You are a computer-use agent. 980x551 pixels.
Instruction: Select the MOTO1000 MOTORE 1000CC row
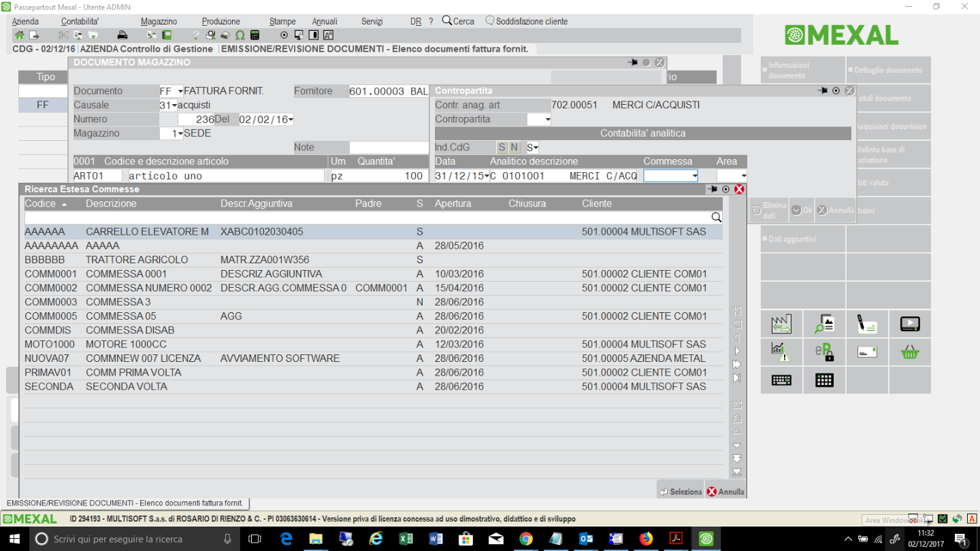tap(204, 344)
